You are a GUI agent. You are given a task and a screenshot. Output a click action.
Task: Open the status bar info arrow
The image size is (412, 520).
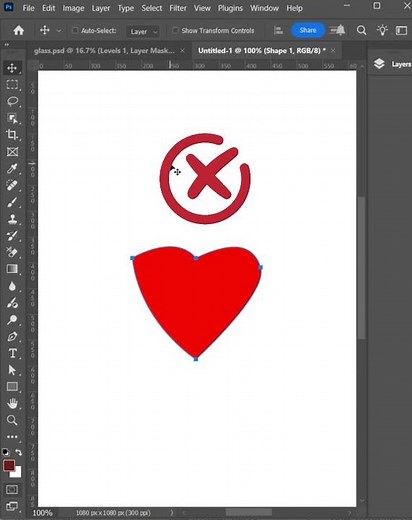point(172,512)
